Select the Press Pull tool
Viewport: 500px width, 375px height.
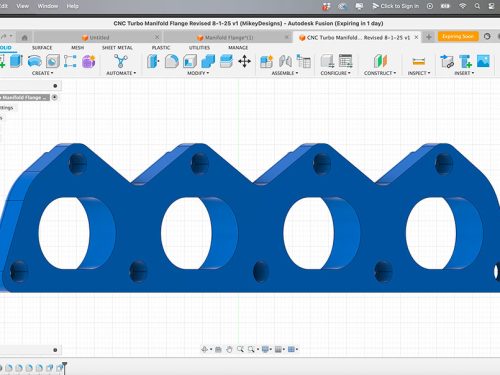tap(153, 61)
